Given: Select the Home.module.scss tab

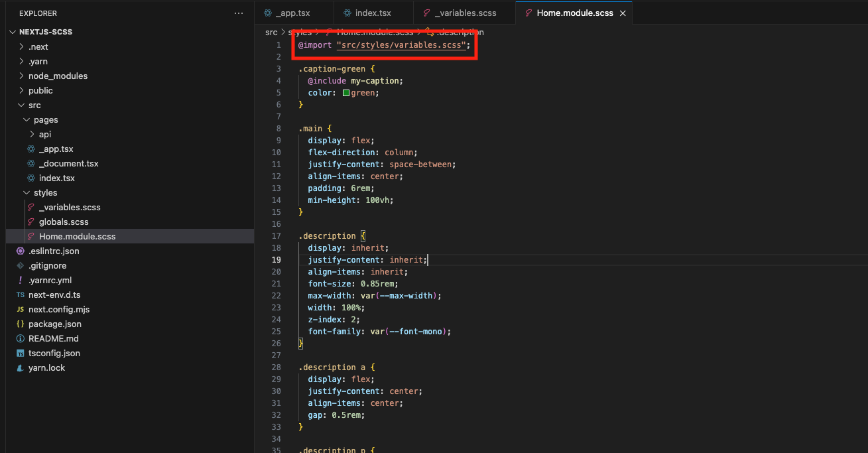Looking at the screenshot, I should pos(574,13).
